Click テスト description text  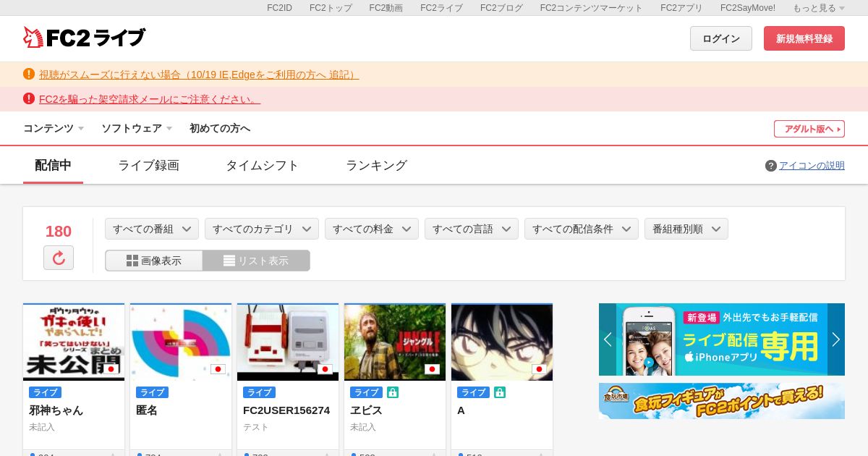pos(256,428)
